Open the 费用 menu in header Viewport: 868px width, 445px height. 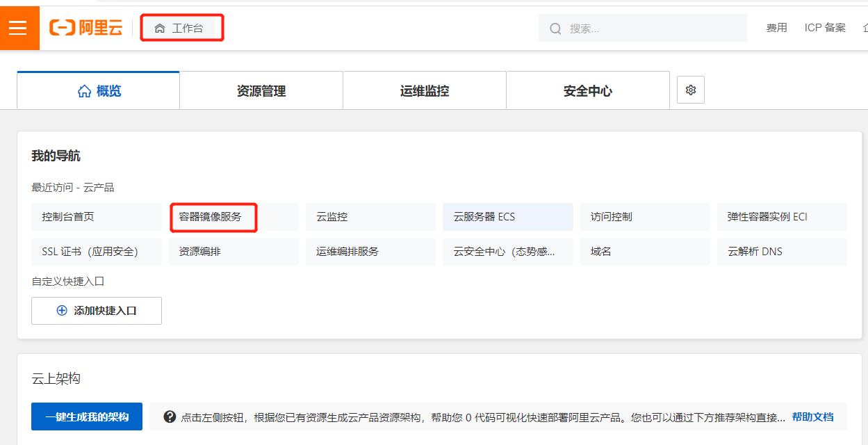pos(776,28)
